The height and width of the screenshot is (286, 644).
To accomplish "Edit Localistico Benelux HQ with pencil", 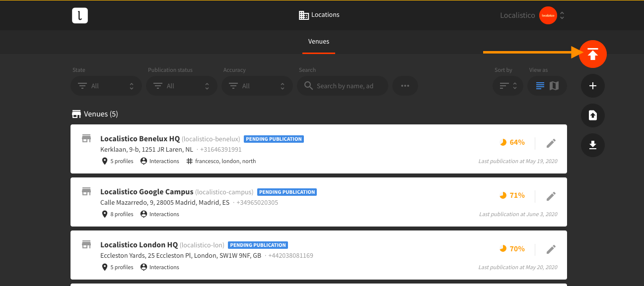I will click(x=551, y=143).
